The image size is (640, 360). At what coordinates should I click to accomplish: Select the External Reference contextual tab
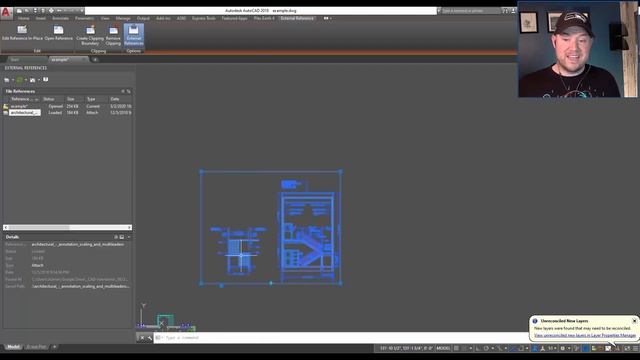click(297, 18)
